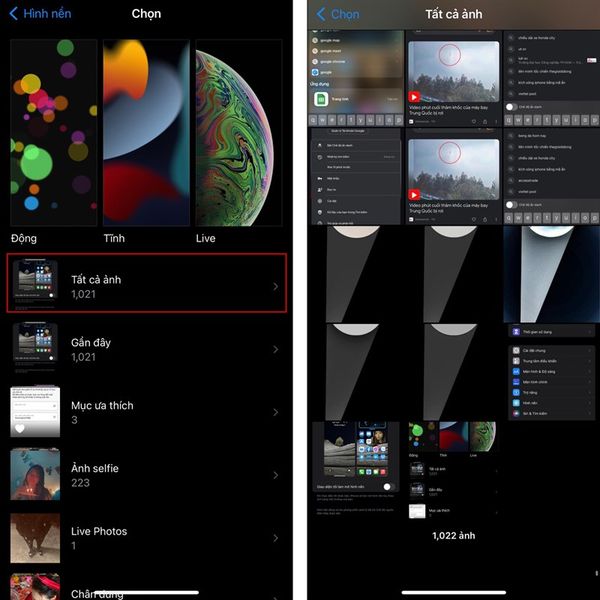The width and height of the screenshot is (600, 600).
Task: Tap the Mục ưa thích album thumbnail icon
Action: 35,412
